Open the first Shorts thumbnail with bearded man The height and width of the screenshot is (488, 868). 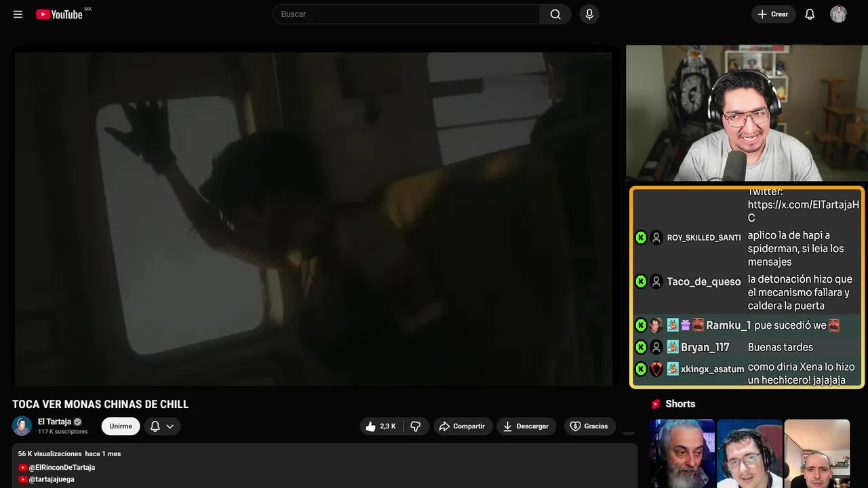click(682, 453)
